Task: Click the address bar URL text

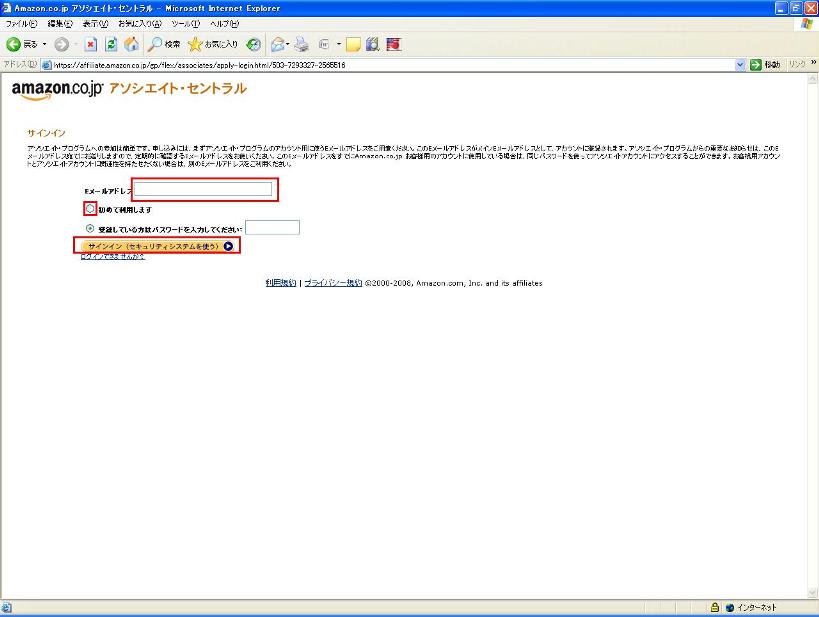Action: (199, 65)
